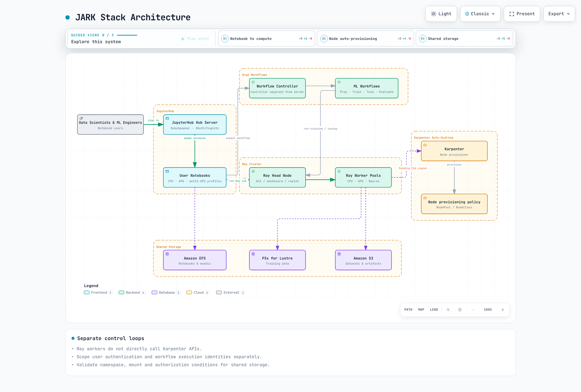Click the code icon on Workflow Controller node

click(x=253, y=82)
